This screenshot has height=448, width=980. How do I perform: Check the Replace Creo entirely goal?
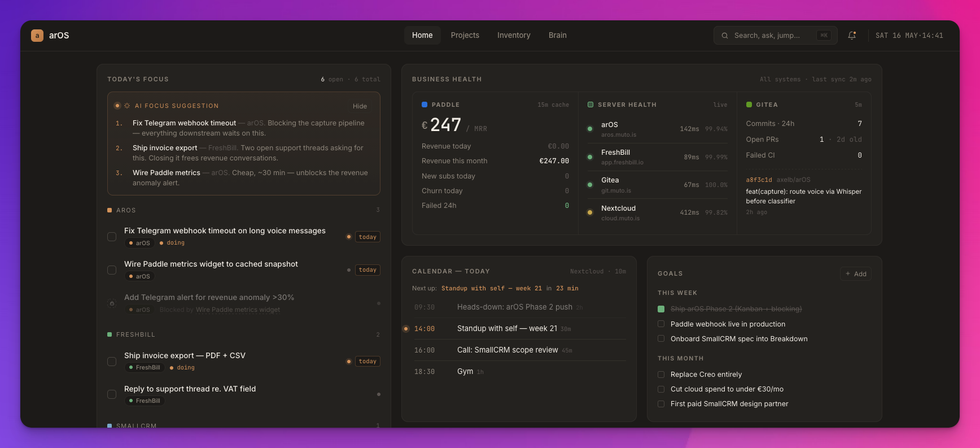661,375
